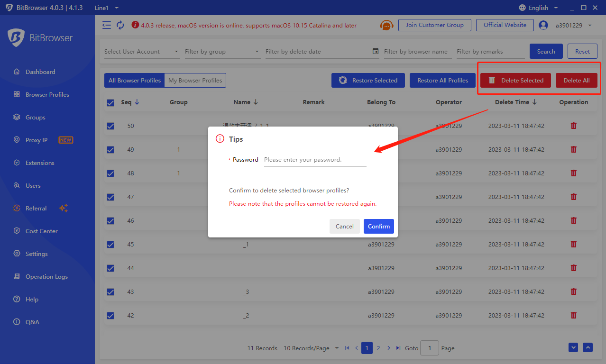This screenshot has width=606, height=364.
Task: Click the Search button
Action: pyautogui.click(x=546, y=51)
